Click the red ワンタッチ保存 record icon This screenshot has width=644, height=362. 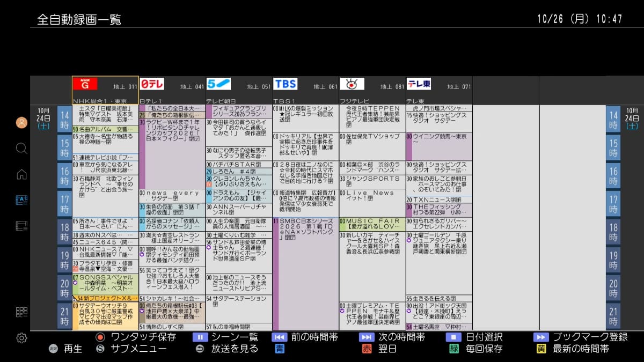99,337
